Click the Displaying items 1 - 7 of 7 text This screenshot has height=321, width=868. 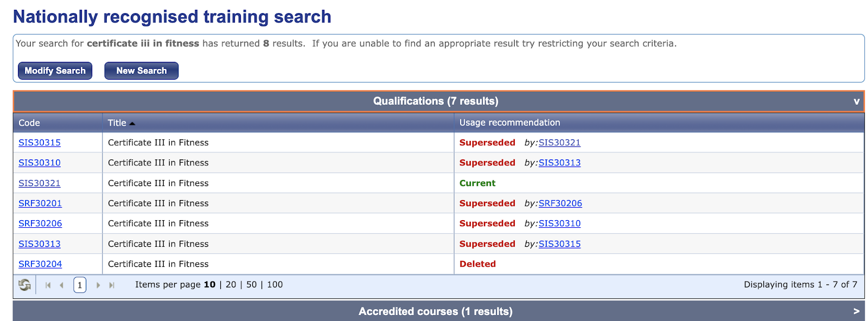point(800,285)
